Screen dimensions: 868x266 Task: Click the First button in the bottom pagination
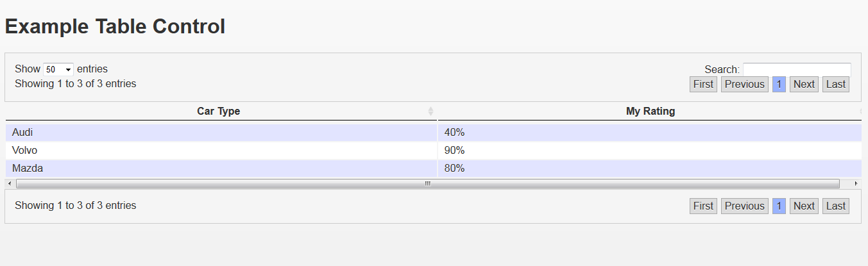[x=703, y=206]
